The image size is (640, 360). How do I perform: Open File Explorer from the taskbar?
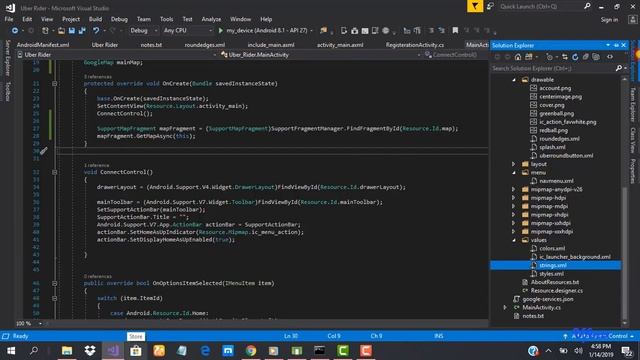tap(67, 351)
